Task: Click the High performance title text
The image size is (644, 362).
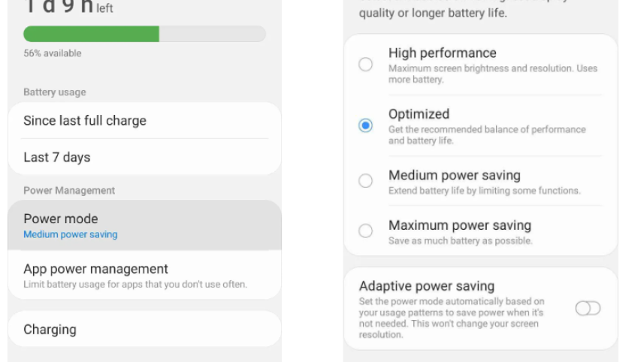Action: tap(442, 53)
